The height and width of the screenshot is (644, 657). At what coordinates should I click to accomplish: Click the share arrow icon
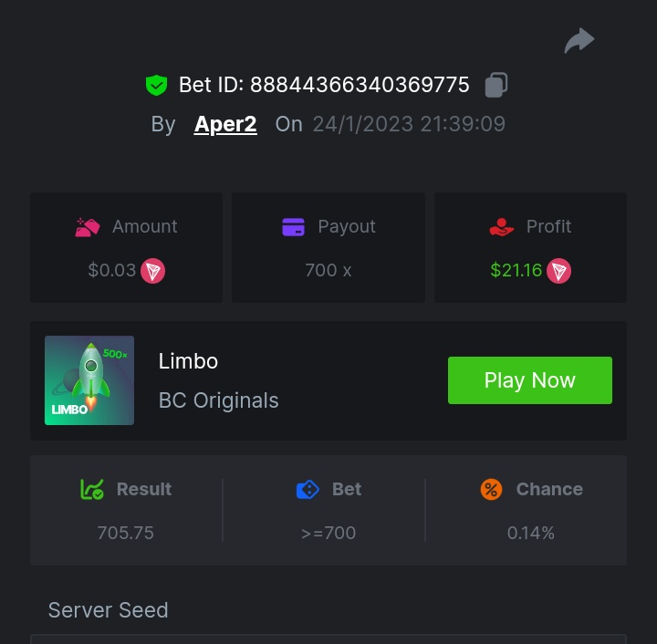[x=579, y=41]
